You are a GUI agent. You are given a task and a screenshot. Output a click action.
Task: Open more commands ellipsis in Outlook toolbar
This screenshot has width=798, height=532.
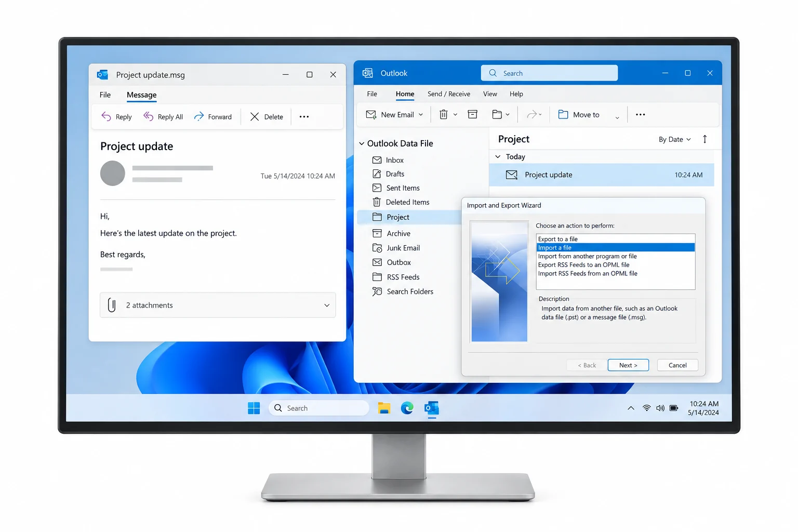[641, 115]
